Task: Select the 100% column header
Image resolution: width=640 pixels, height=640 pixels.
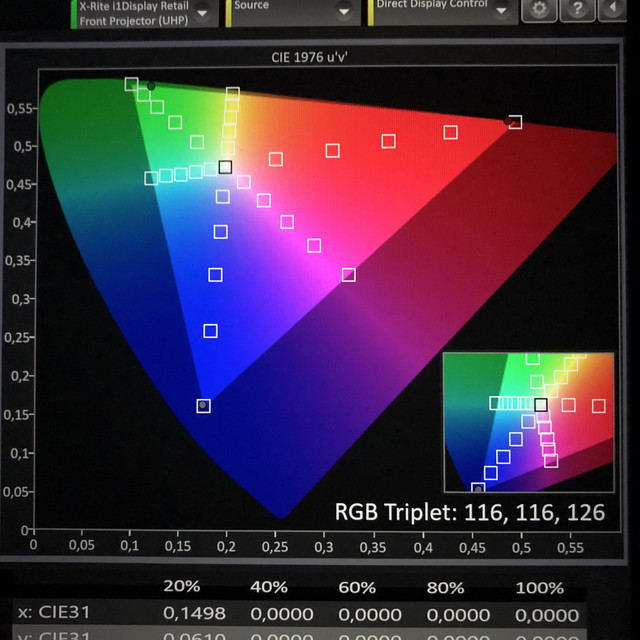Action: point(540,588)
